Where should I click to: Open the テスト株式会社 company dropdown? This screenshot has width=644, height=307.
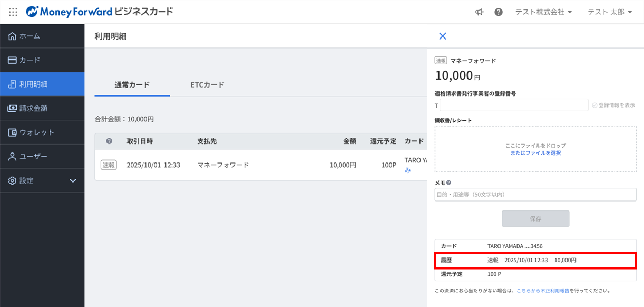click(x=543, y=12)
